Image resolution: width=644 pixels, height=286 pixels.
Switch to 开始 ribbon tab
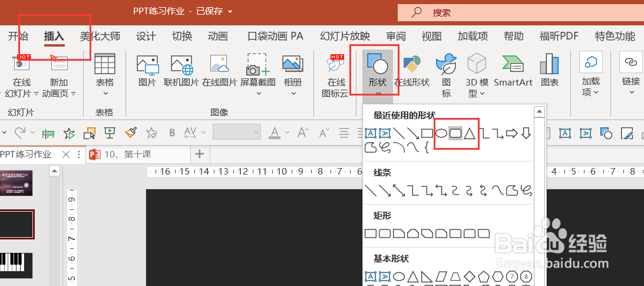pyautogui.click(x=18, y=36)
